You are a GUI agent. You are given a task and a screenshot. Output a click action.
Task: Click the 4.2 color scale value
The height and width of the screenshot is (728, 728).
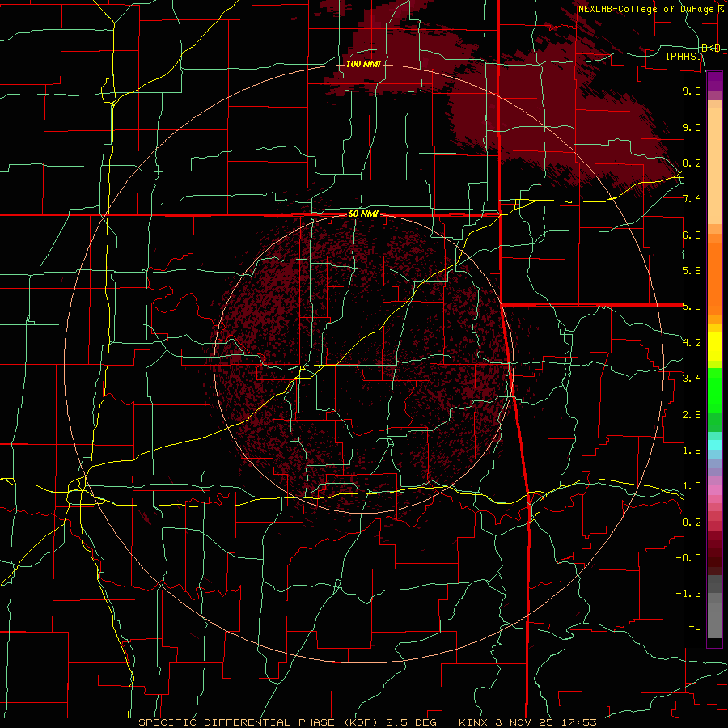coord(692,343)
